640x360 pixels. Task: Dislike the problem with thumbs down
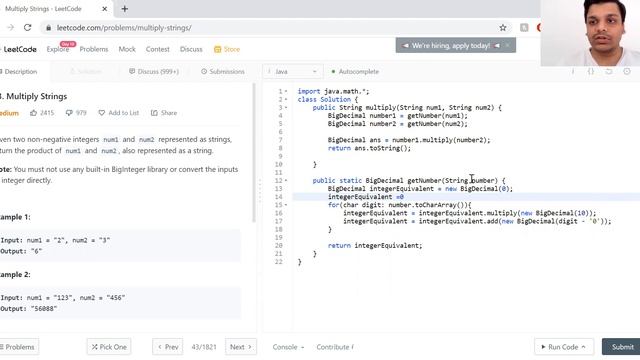(76, 113)
